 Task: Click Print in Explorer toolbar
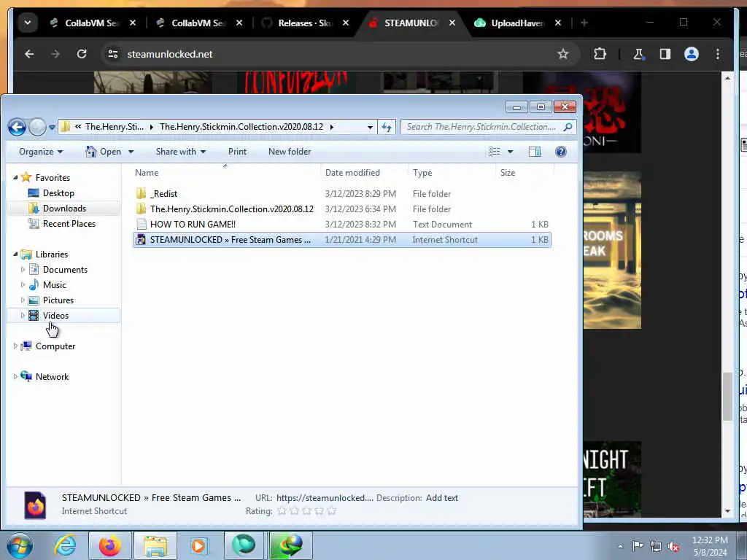pyautogui.click(x=237, y=152)
